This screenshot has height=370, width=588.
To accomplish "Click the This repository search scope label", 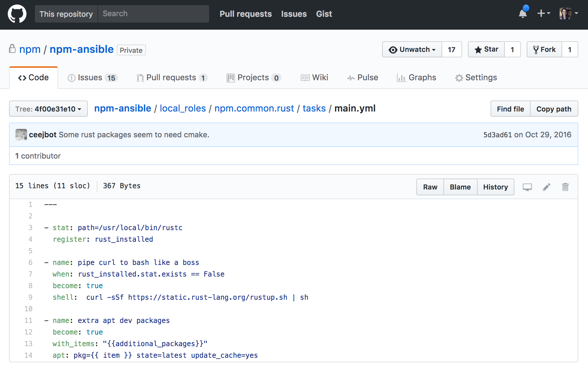I will point(66,14).
